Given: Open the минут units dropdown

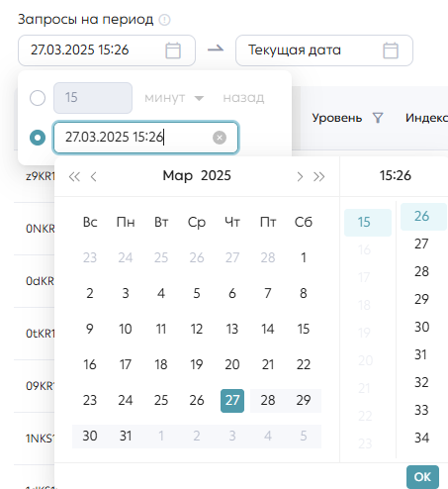Looking at the screenshot, I should point(174,98).
